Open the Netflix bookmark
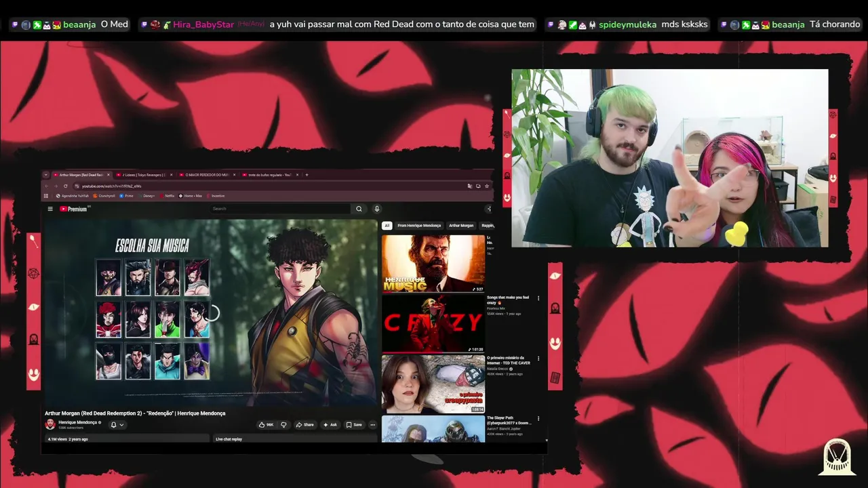This screenshot has width=868, height=488. pos(167,196)
